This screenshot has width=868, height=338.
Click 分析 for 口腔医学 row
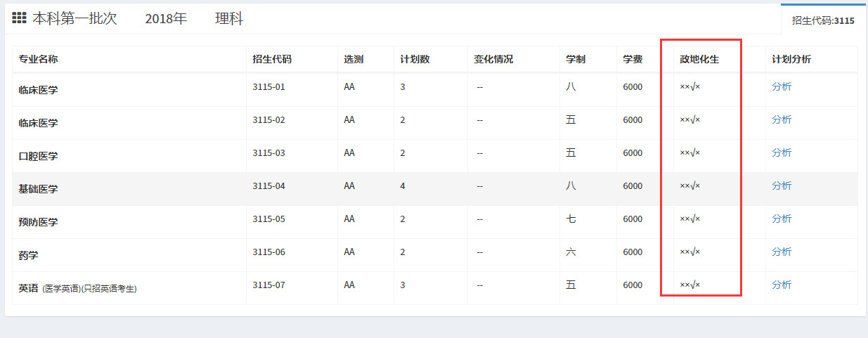tap(781, 152)
